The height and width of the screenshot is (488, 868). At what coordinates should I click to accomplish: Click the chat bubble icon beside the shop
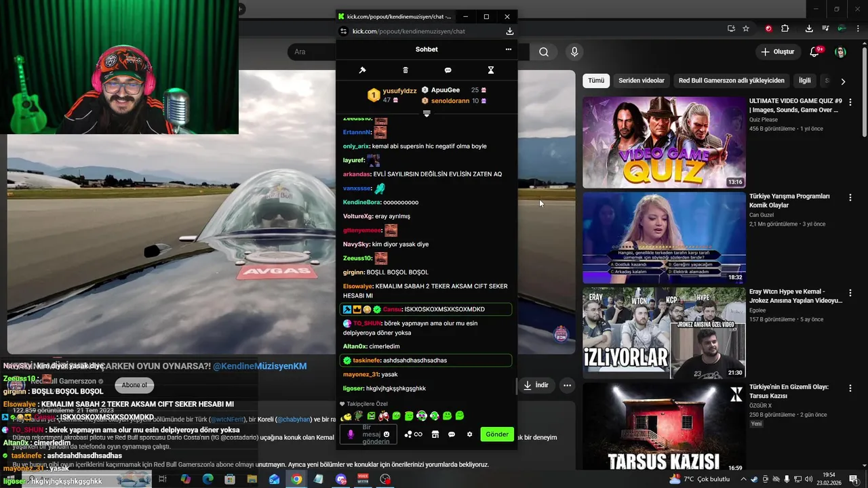pos(452,434)
